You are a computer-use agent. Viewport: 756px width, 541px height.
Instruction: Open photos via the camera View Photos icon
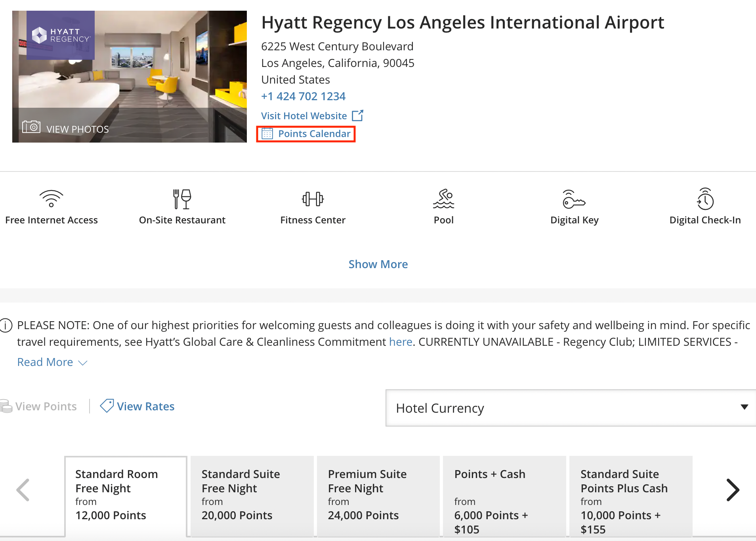[x=32, y=127]
